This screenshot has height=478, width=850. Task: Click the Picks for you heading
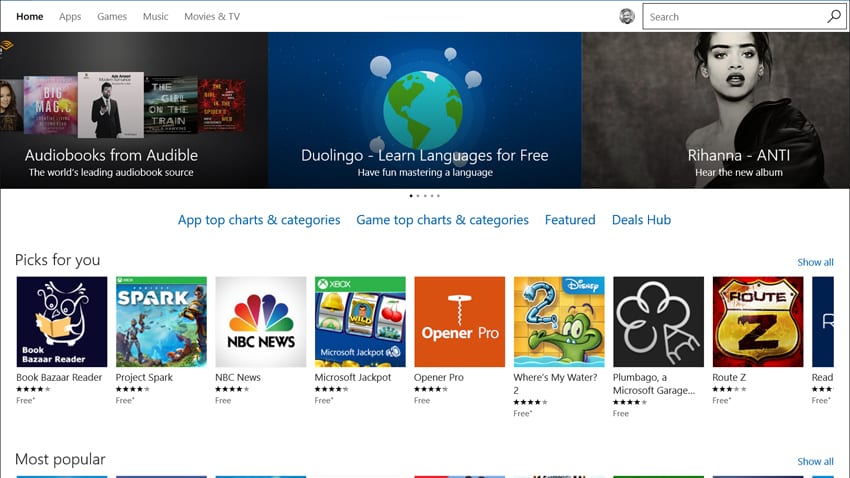tap(57, 260)
